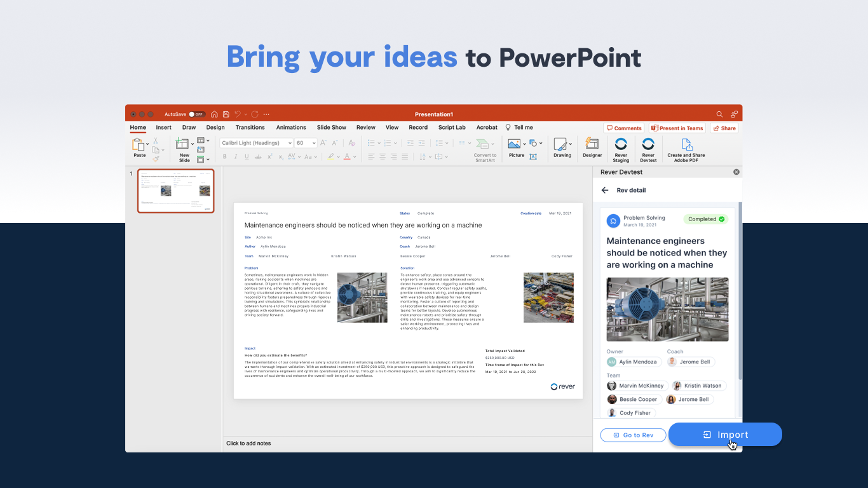Toggle bold formatting
The image size is (868, 488).
(224, 156)
